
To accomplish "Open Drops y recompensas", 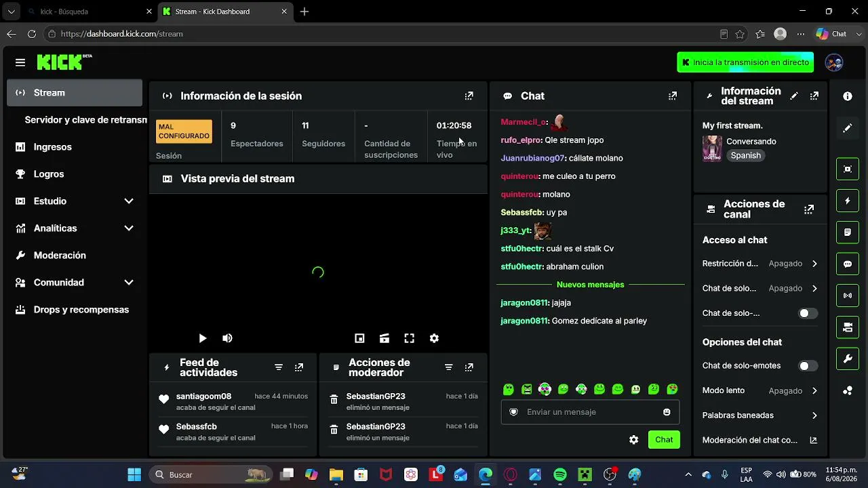I will coord(75,310).
